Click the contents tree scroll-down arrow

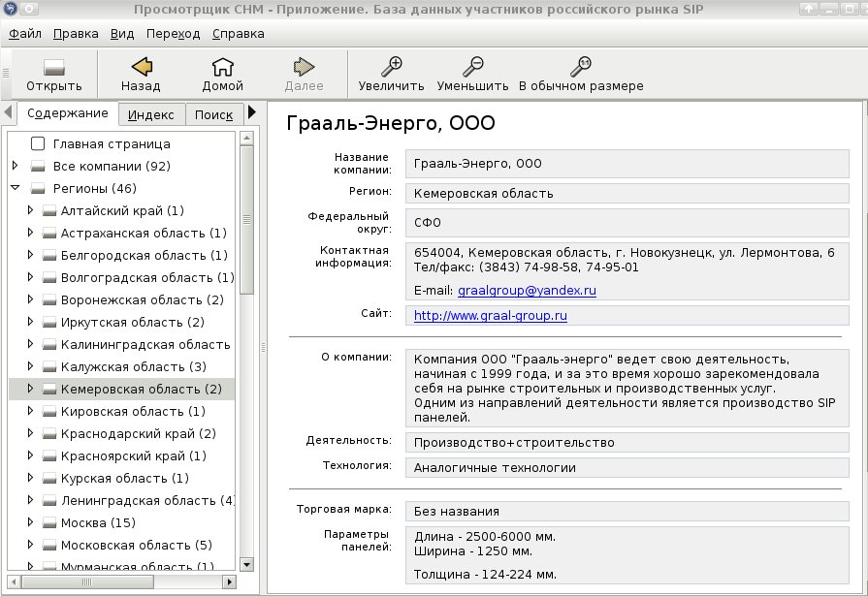[247, 564]
